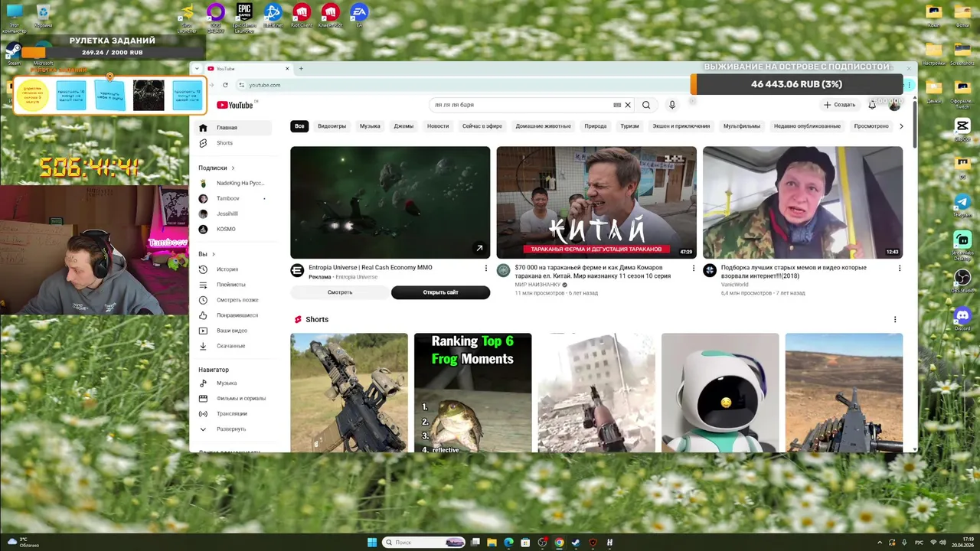Open more options for the Shorts shelf

895,319
